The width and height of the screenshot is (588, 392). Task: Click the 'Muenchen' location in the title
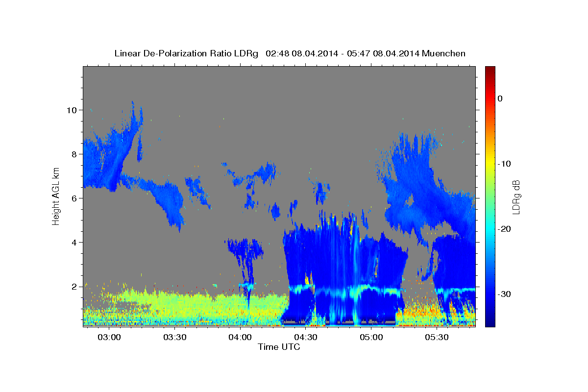(444, 53)
